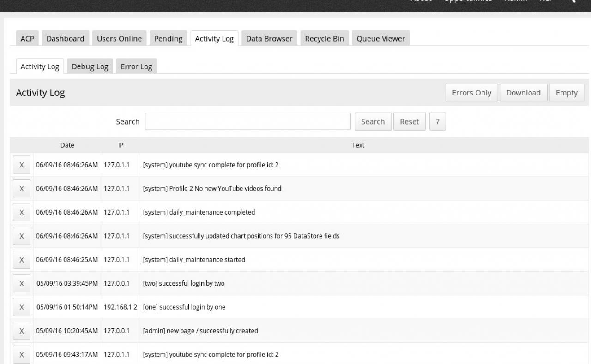This screenshot has width=591, height=364.
Task: Download the activity log
Action: coord(523,93)
